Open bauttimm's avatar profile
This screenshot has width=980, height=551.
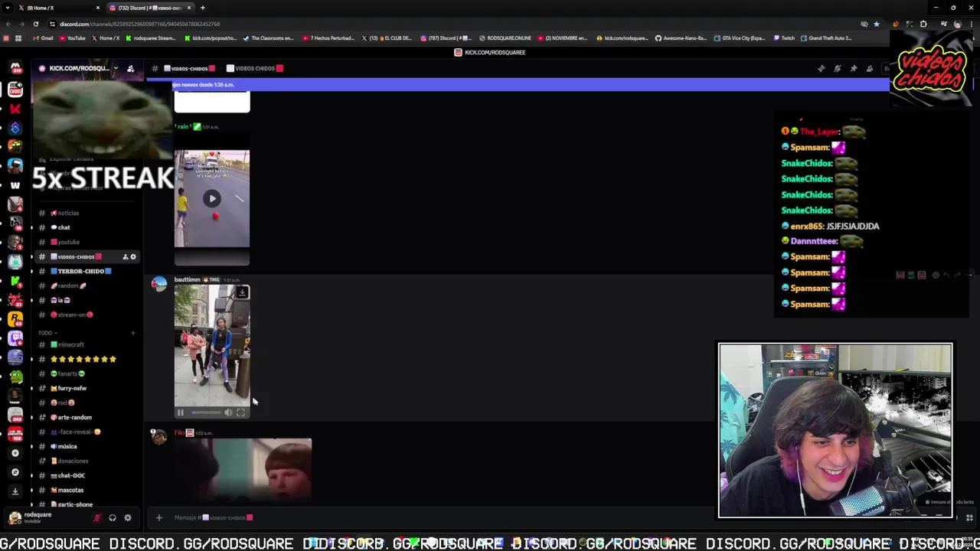pos(159,285)
